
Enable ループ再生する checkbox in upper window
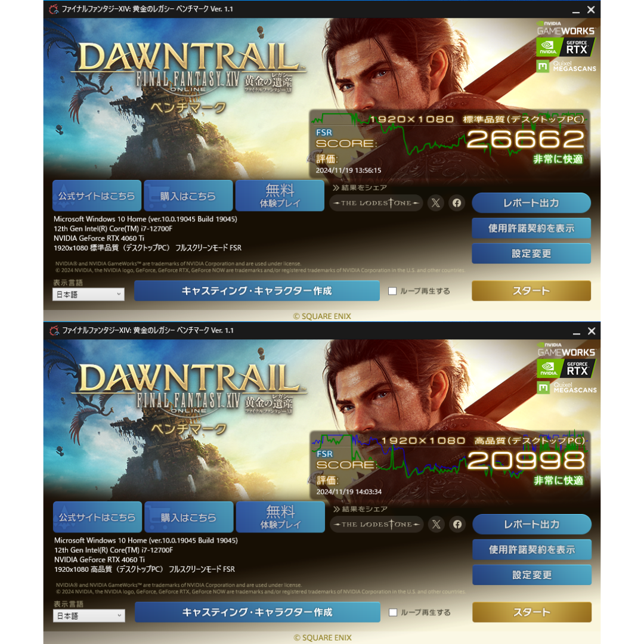(x=392, y=291)
